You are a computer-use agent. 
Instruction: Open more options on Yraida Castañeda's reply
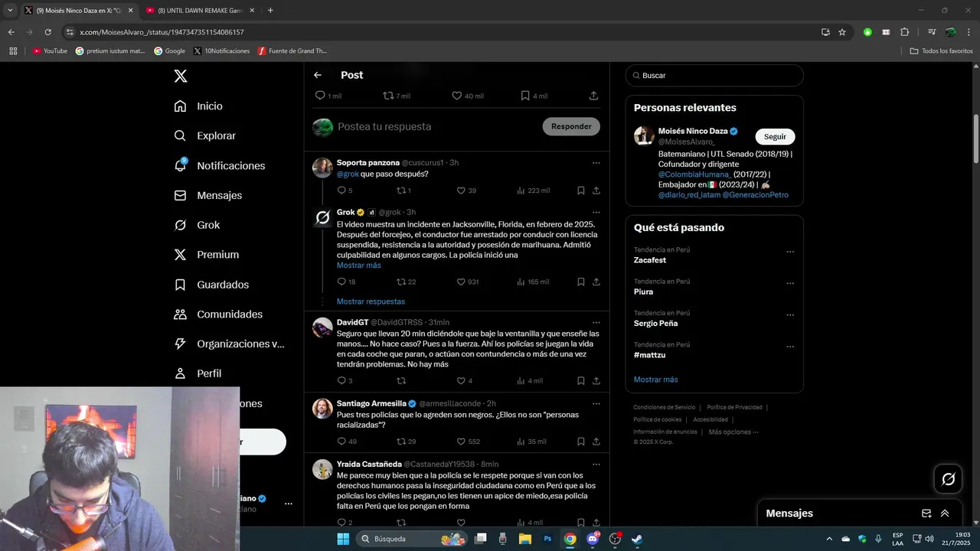[596, 464]
